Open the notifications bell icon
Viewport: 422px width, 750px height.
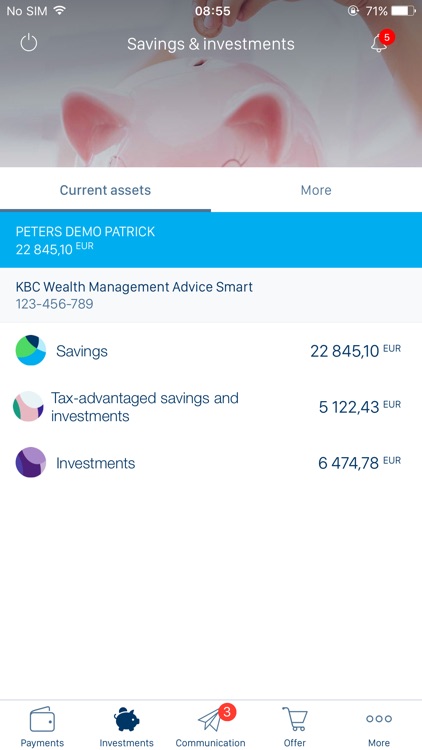point(378,44)
